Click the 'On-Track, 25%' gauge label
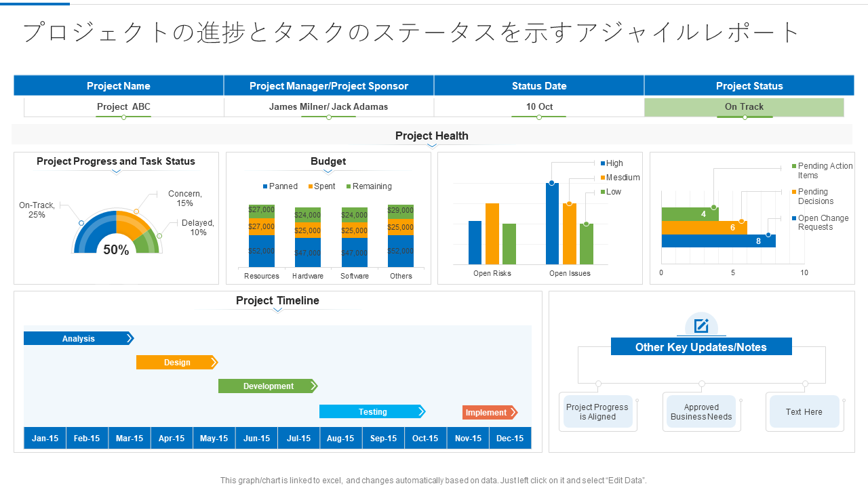 point(37,210)
